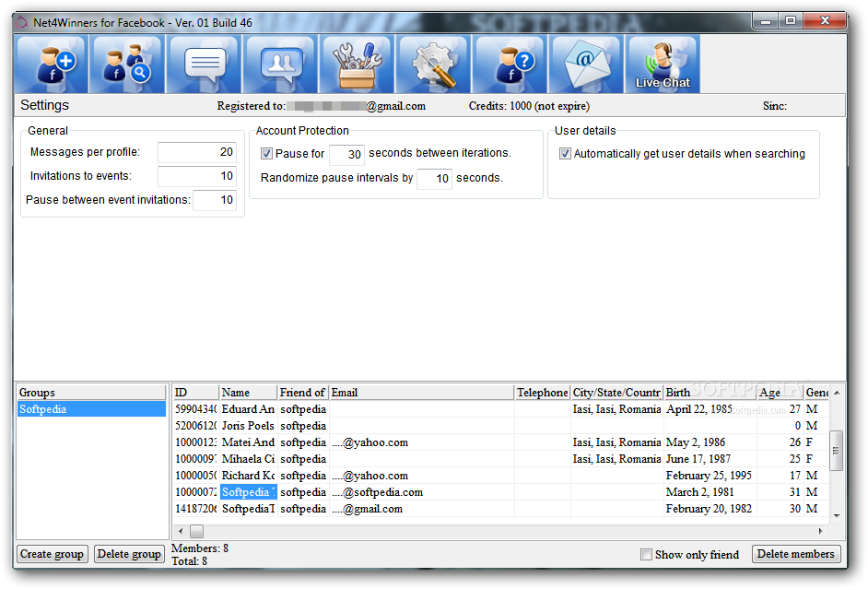Click Pause between event invitations field
868x589 pixels.
pyautogui.click(x=214, y=200)
